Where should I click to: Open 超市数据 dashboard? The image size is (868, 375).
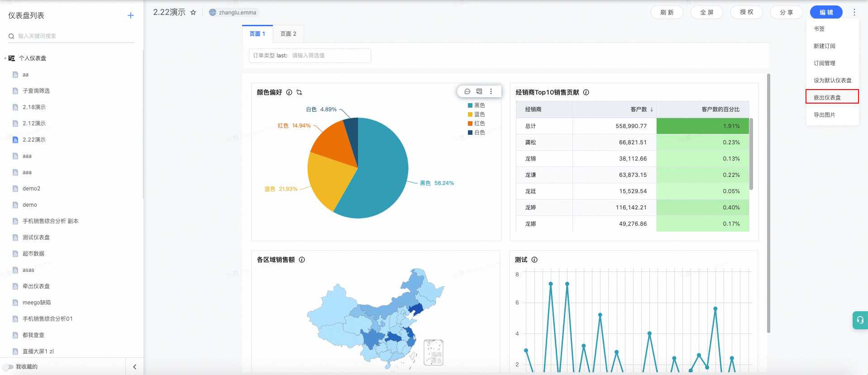(33, 254)
